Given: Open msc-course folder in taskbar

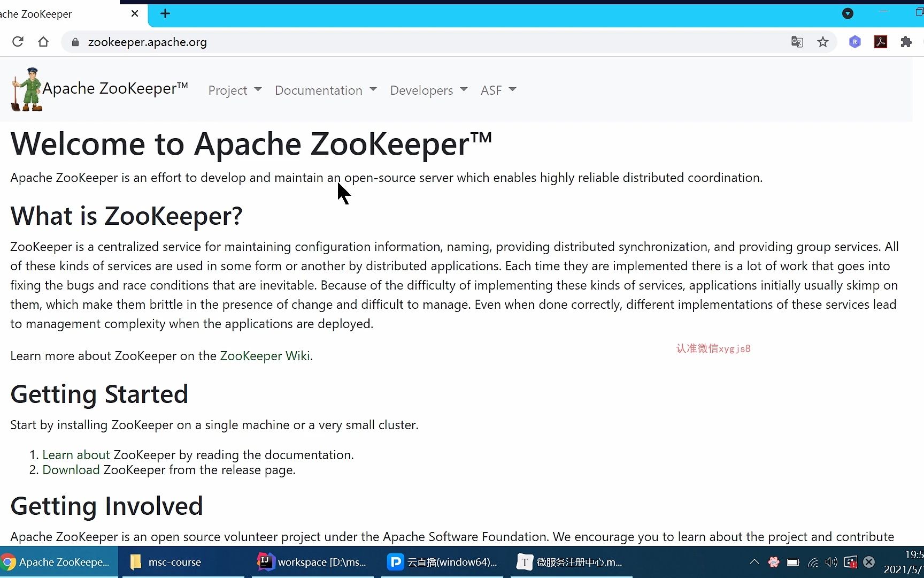Looking at the screenshot, I should coord(183,562).
